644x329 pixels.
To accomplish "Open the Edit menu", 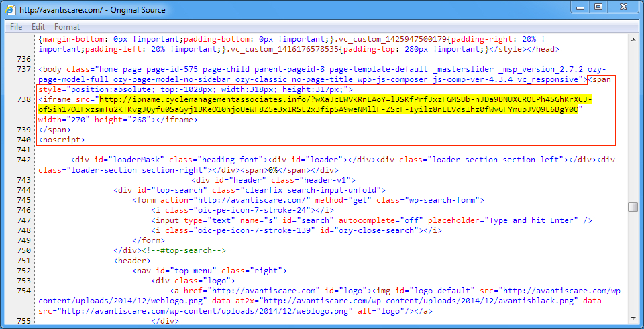I will (38, 27).
